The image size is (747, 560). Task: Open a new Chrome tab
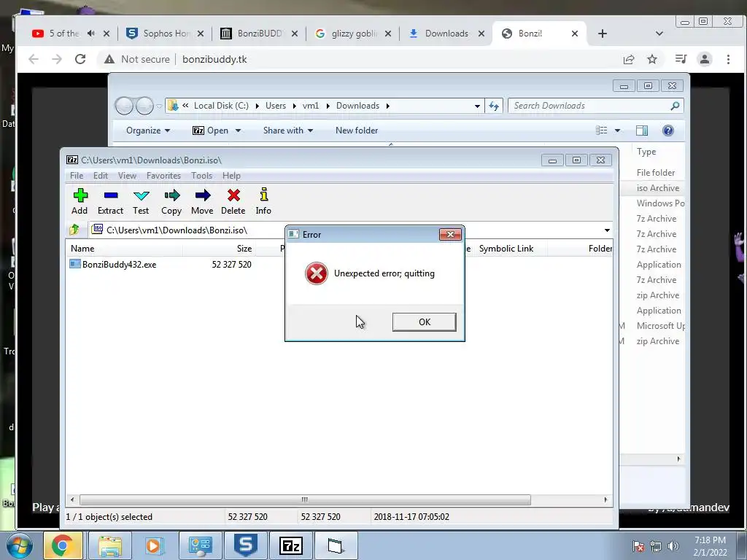pyautogui.click(x=602, y=34)
